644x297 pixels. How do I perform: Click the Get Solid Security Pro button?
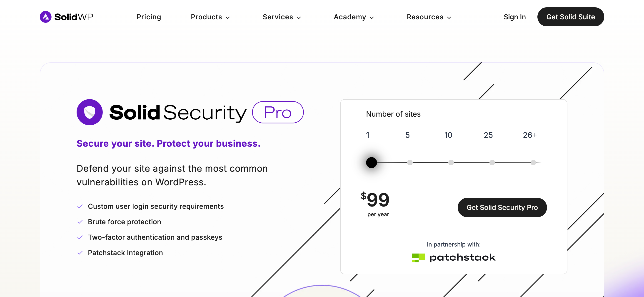pos(502,207)
